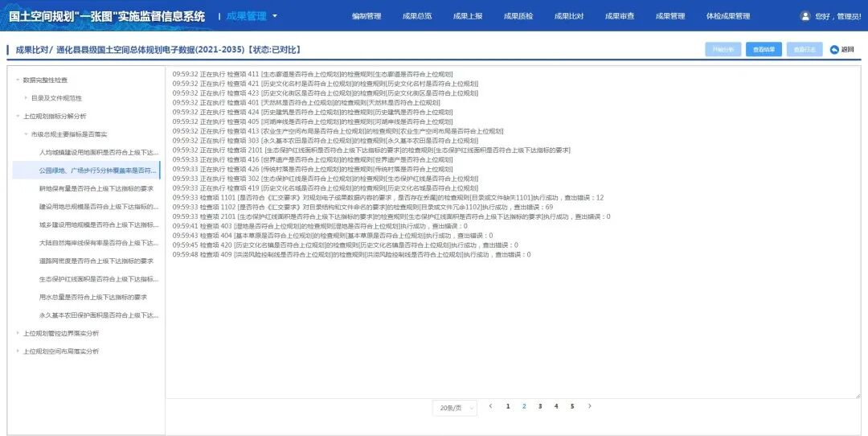Image resolution: width=868 pixels, height=436 pixels.
Task: Go to previous page arrow in pagination
Action: 490,406
